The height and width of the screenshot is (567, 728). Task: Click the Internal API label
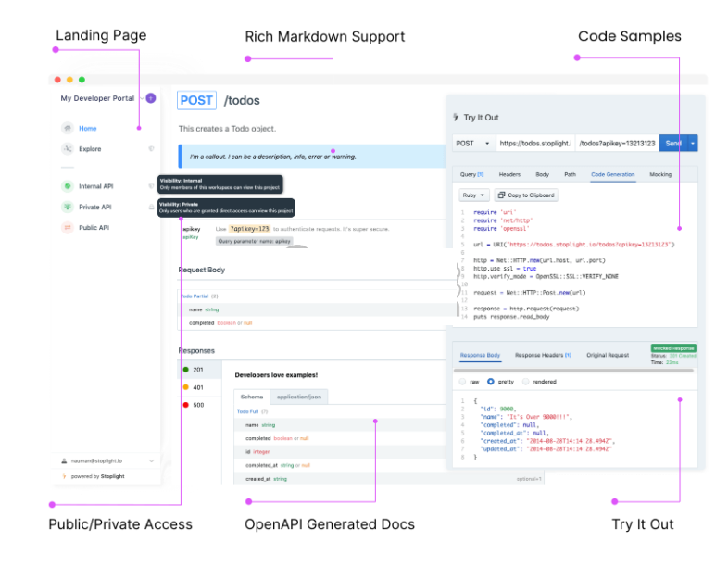click(x=96, y=186)
